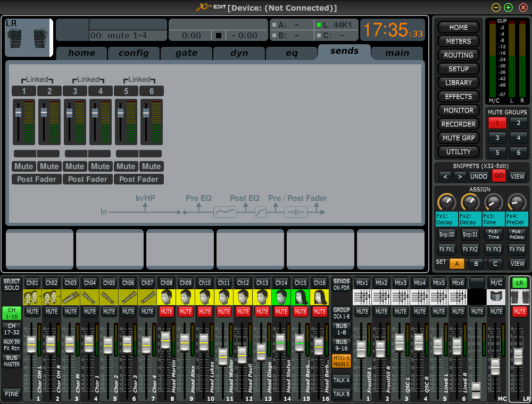
Task: Toggle Post Fader tap for sends 1-2
Action: tap(37, 179)
